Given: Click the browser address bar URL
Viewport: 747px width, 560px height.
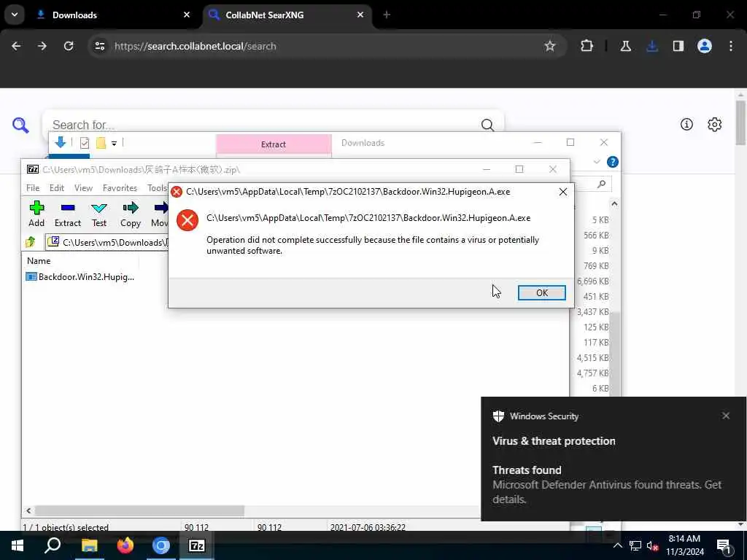Looking at the screenshot, I should click(195, 46).
